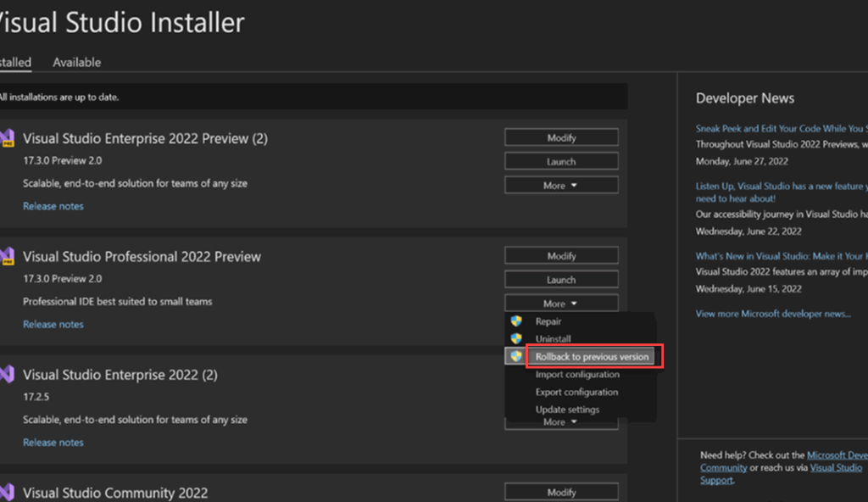The image size is (868, 502).
Task: Open Release notes for Enterprise 2022 Preview
Action: (53, 205)
